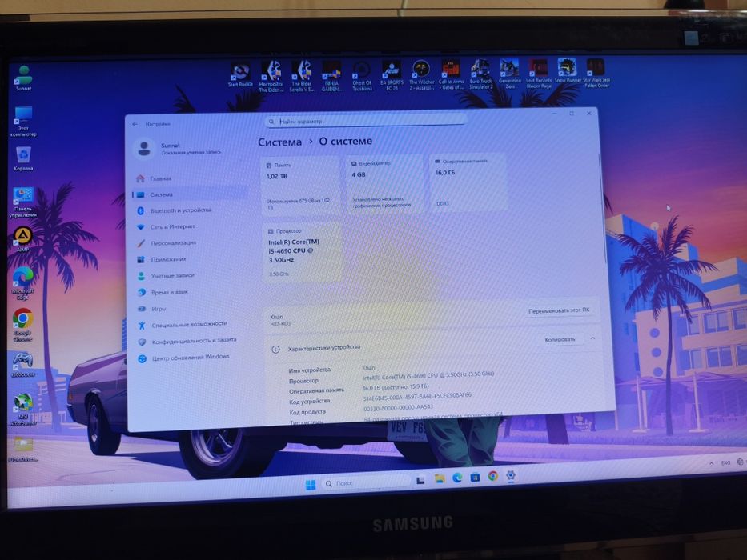Click the Найти параметр search field

365,121
